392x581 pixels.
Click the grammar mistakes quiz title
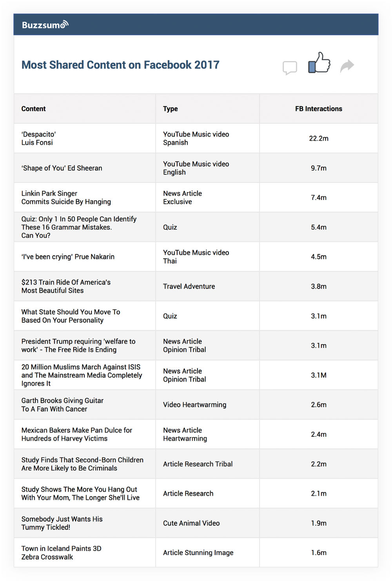click(79, 227)
